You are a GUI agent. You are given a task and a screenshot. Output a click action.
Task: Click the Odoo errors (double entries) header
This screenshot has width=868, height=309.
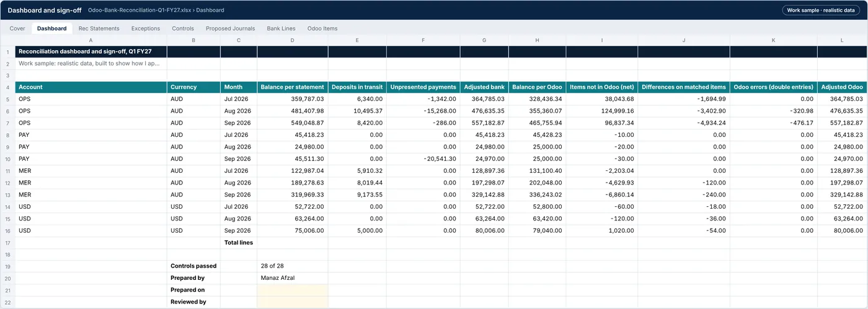point(774,87)
